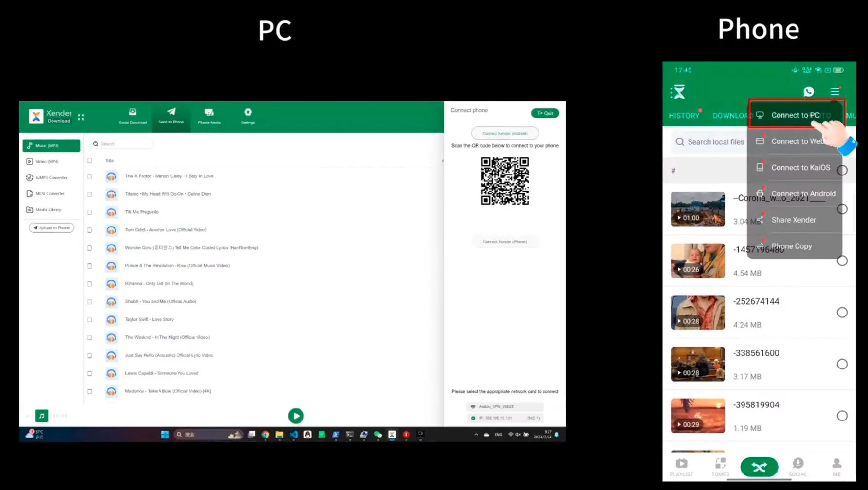The width and height of the screenshot is (868, 490).
Task: Open Visual Studio Code from the taskbar
Action: tap(294, 435)
